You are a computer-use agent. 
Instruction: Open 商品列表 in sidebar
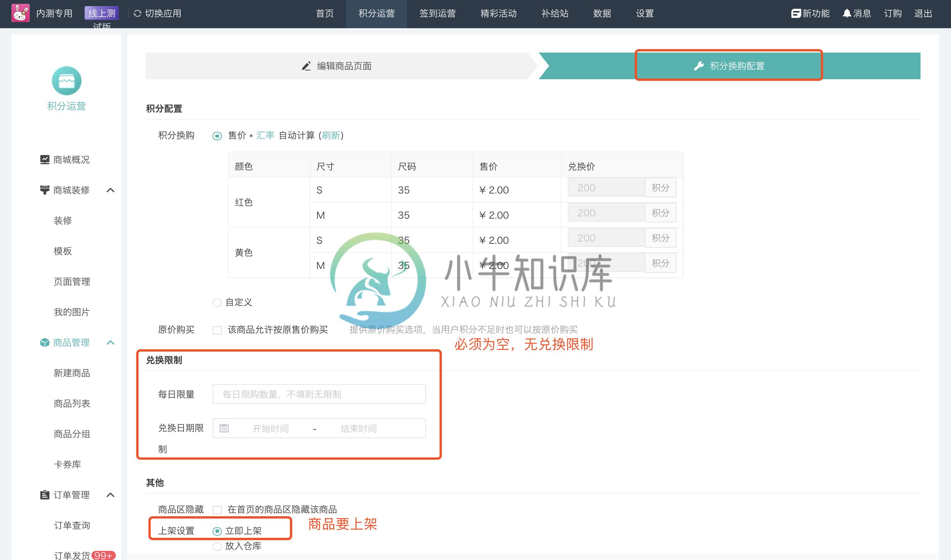72,403
